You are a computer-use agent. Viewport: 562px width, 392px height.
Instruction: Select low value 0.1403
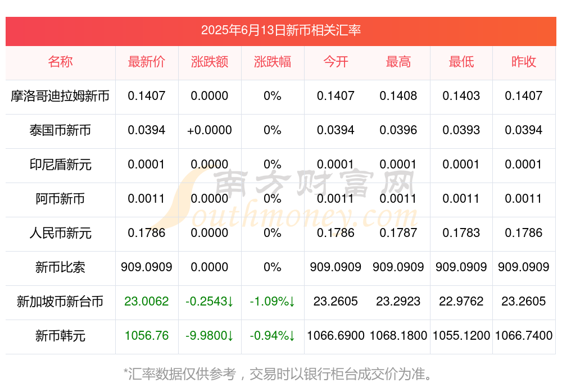pos(461,95)
